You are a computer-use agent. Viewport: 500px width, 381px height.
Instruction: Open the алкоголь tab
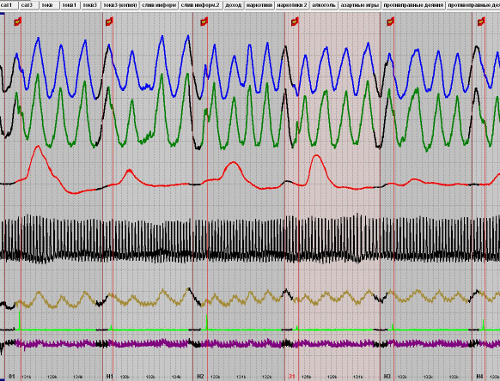(323, 5)
